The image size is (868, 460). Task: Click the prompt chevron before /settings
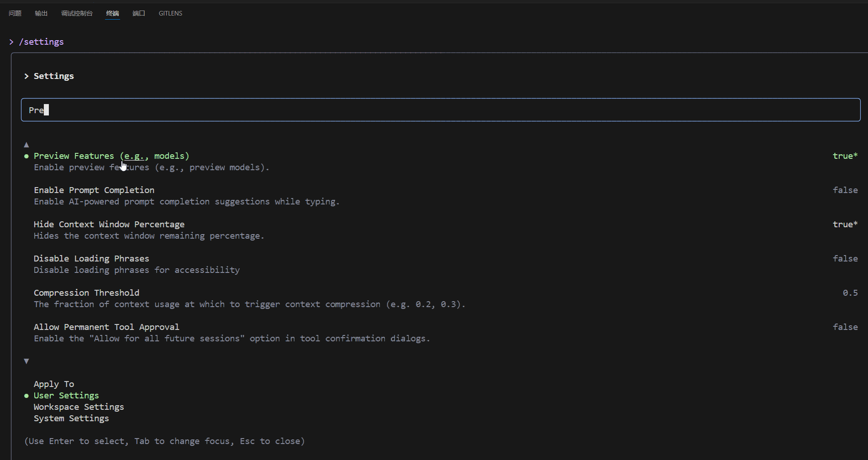(x=11, y=42)
